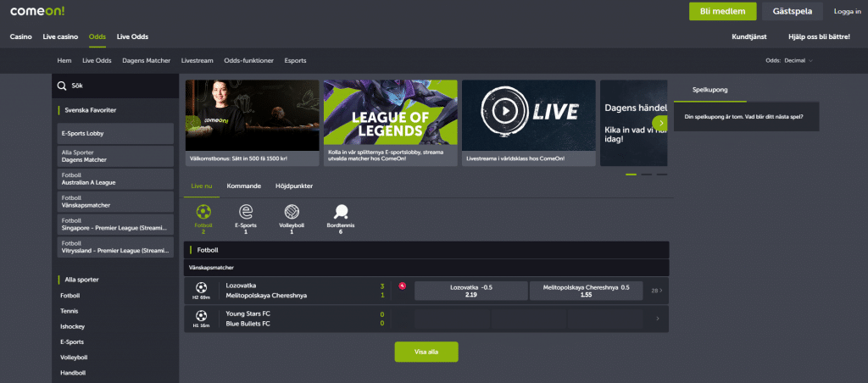Click the football icon for Lozovatka match

[202, 288]
